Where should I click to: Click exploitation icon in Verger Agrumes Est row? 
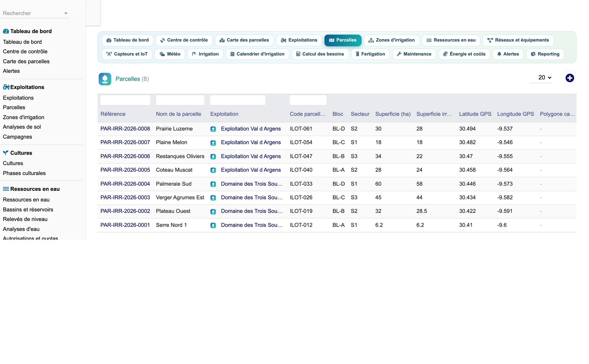click(x=213, y=198)
